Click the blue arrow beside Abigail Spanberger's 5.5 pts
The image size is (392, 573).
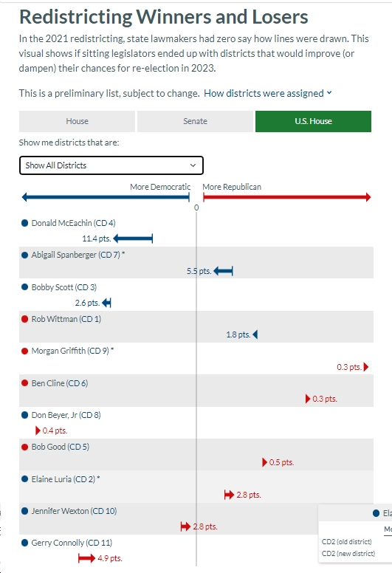[223, 271]
